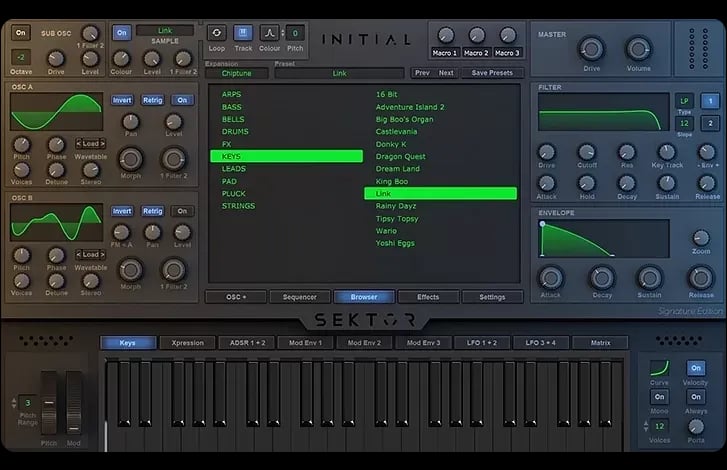Click the Sub Osc Drive knob
This screenshot has width=727, height=470.
point(56,59)
